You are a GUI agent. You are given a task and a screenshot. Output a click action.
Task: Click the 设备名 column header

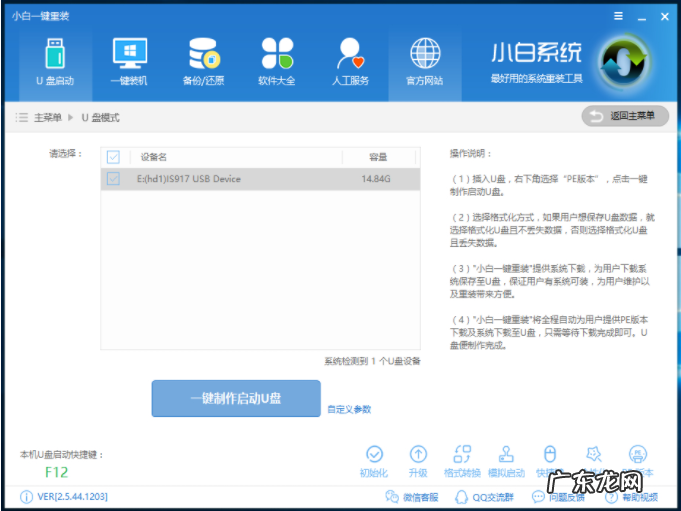(154, 157)
